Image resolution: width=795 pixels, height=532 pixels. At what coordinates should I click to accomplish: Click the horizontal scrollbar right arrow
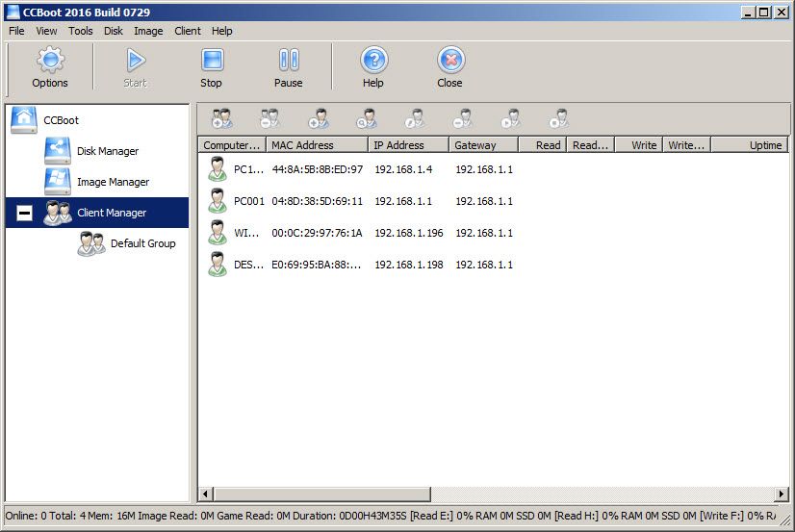point(782,494)
